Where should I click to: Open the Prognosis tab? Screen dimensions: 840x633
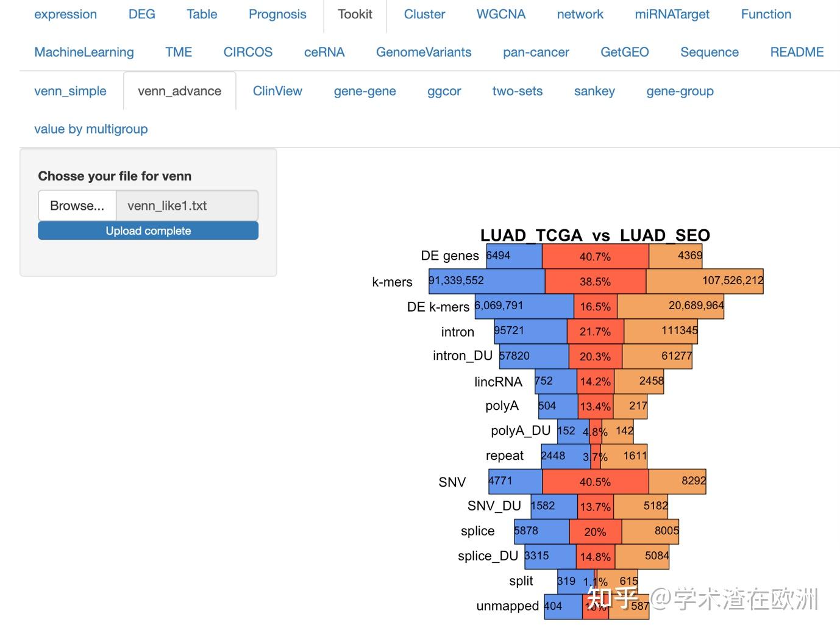[277, 15]
